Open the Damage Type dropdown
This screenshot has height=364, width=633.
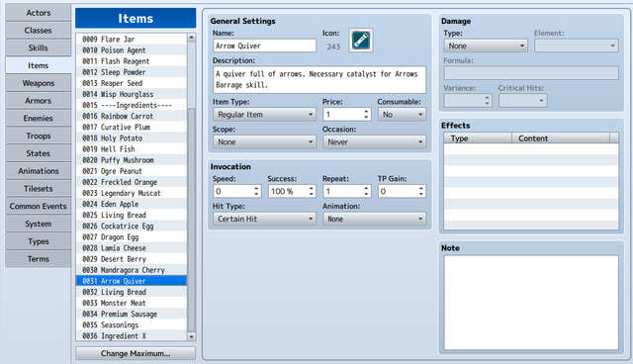486,46
